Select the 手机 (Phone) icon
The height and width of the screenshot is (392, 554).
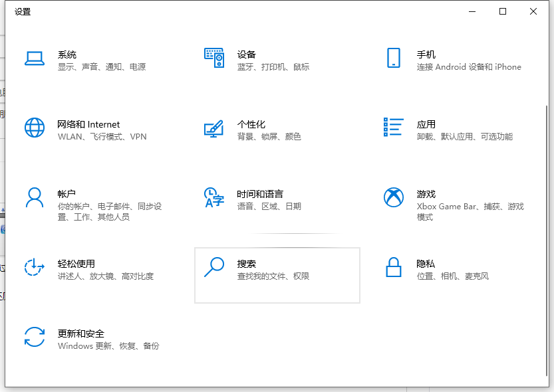pyautogui.click(x=394, y=58)
